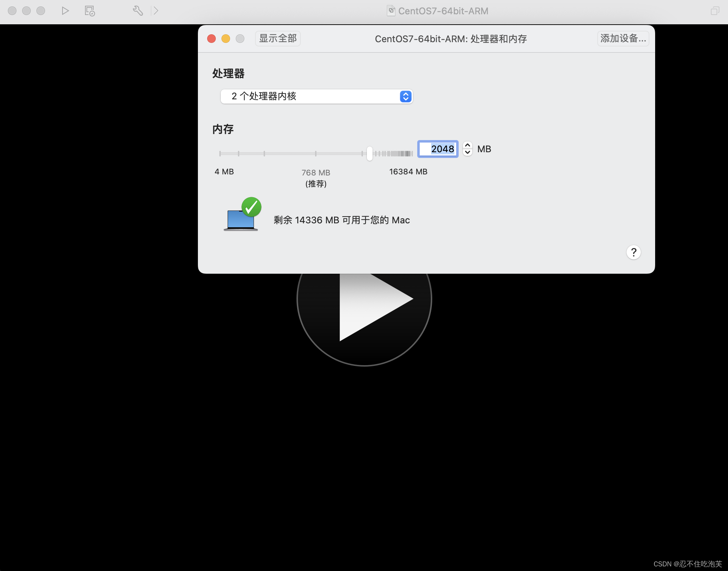Click the 16384 MB label
Image resolution: width=728 pixels, height=571 pixels.
point(408,172)
